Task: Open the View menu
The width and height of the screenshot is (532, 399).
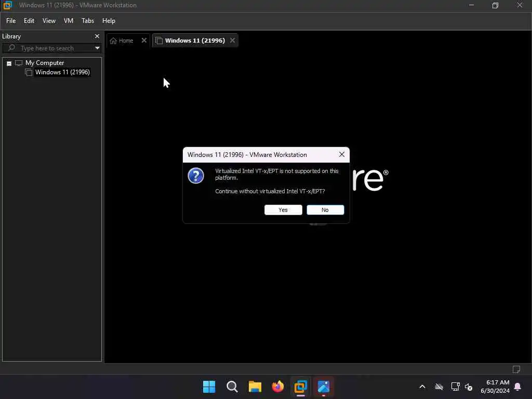Action: coord(49,21)
